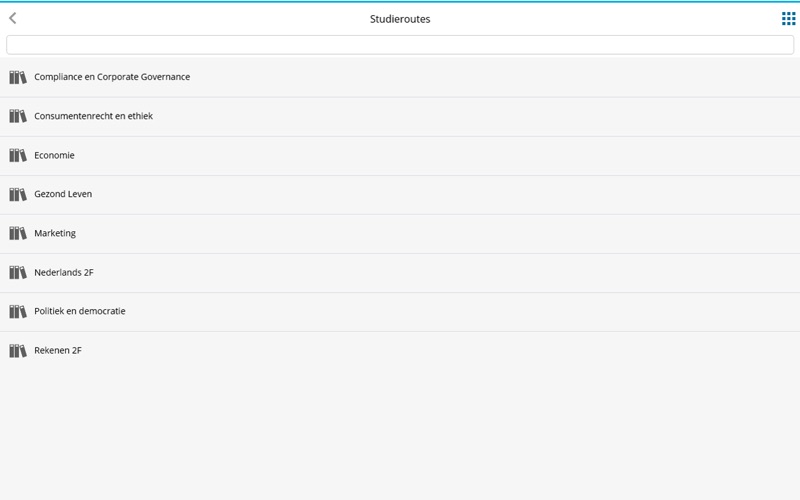Select Politiek en democratie study route
The width and height of the screenshot is (800, 500).
[x=400, y=312]
